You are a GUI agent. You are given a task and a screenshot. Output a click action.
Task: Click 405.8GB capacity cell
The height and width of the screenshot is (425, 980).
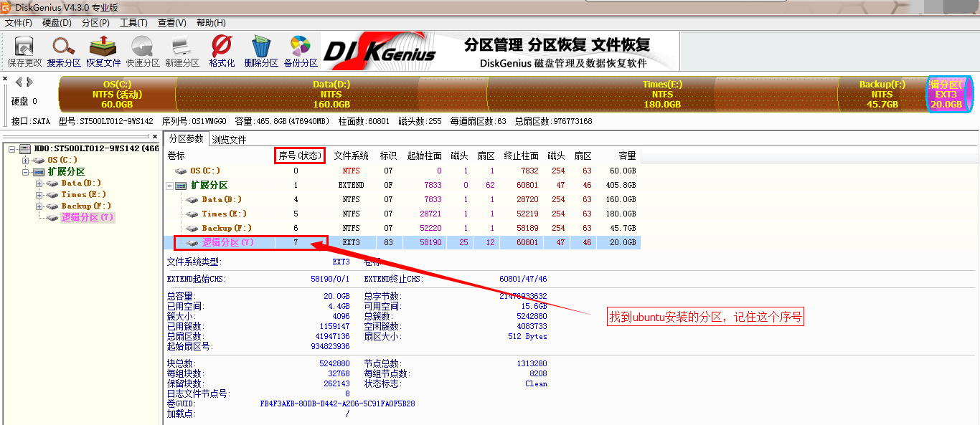pos(622,186)
